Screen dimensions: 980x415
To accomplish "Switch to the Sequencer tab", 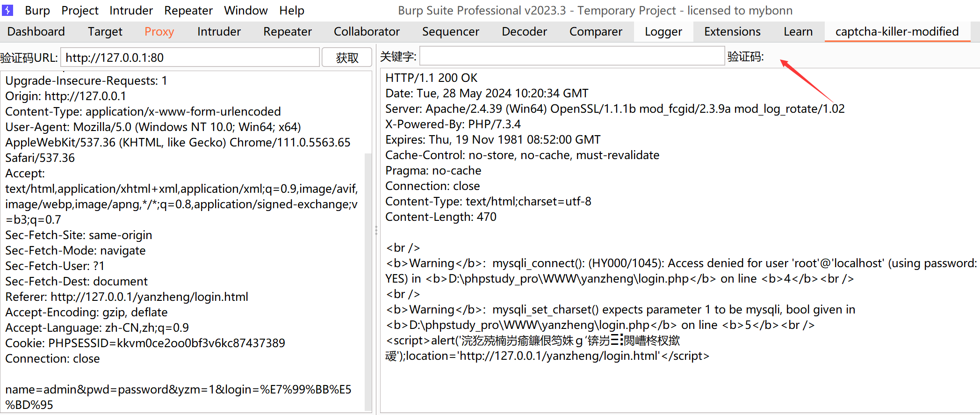I will click(451, 31).
